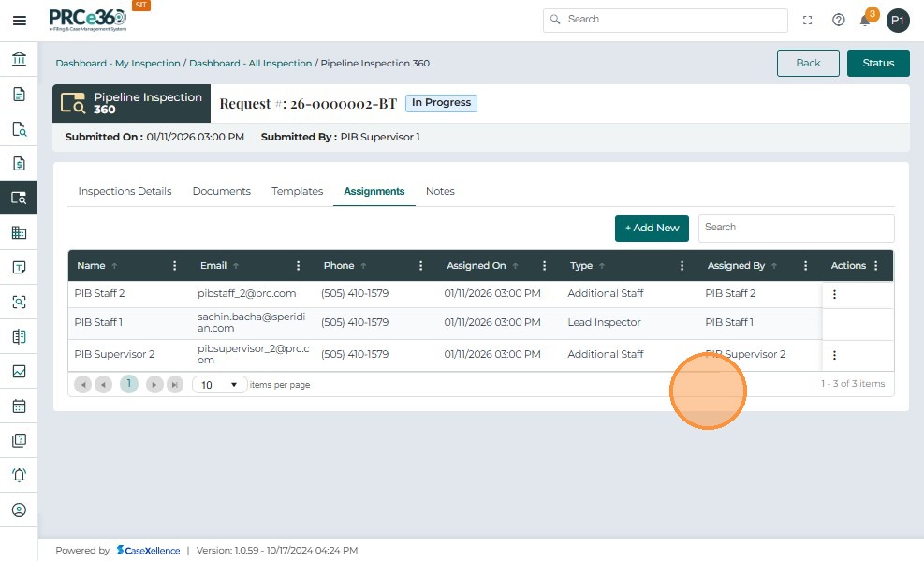Image resolution: width=924 pixels, height=561 pixels.
Task: Open the hamburger navigation menu
Action: click(x=19, y=20)
